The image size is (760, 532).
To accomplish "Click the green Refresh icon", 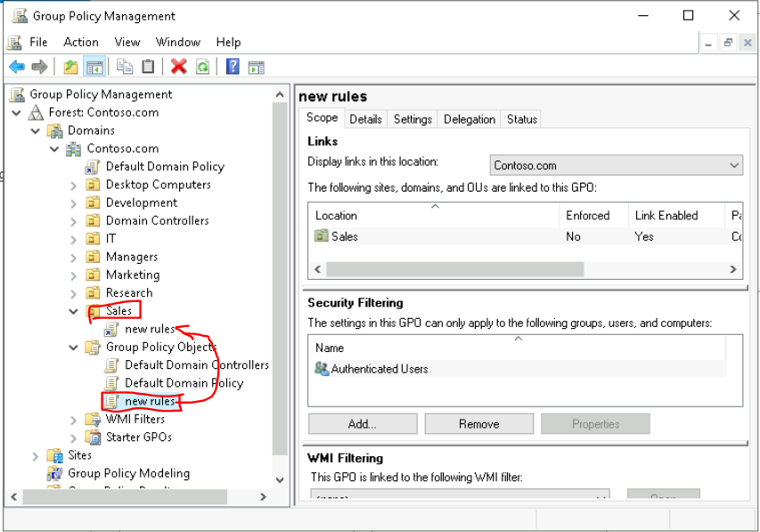I will click(x=202, y=67).
